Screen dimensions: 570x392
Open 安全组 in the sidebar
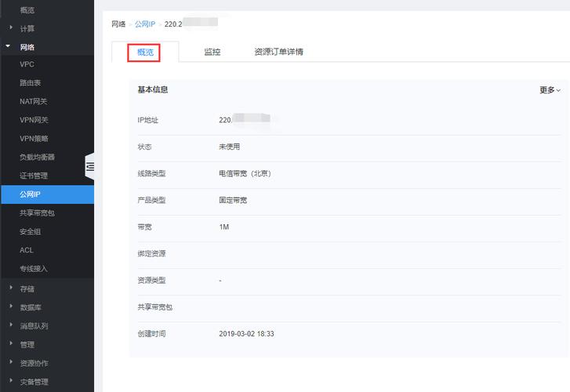tap(30, 231)
